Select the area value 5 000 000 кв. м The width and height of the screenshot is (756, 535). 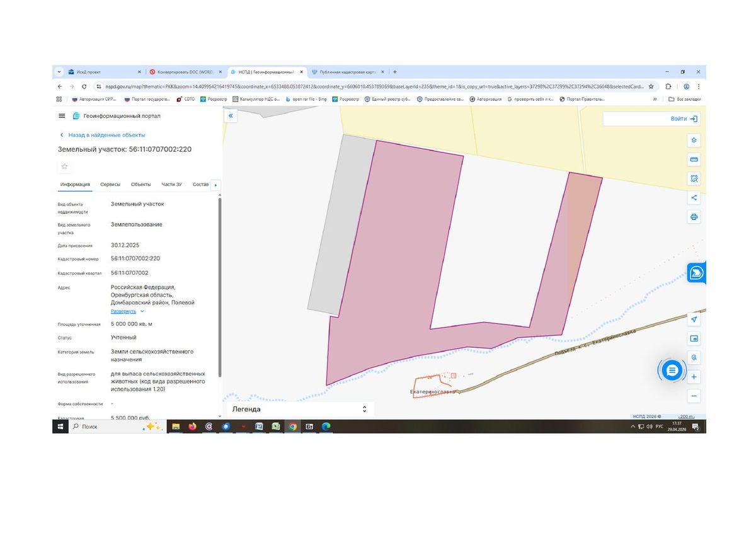coord(132,324)
